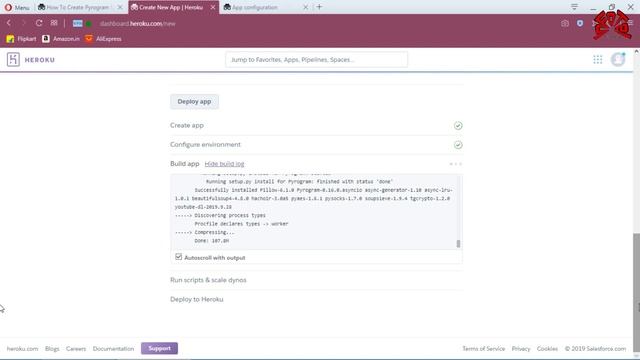Screen dimensions: 640x360
Task: Click the VPN badge in address bar
Action: tap(78, 23)
